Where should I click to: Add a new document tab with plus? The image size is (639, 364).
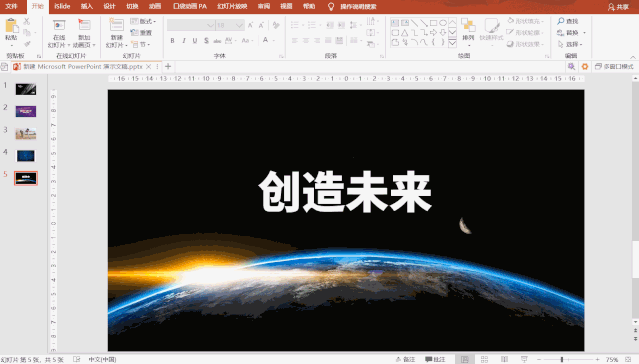click(168, 66)
